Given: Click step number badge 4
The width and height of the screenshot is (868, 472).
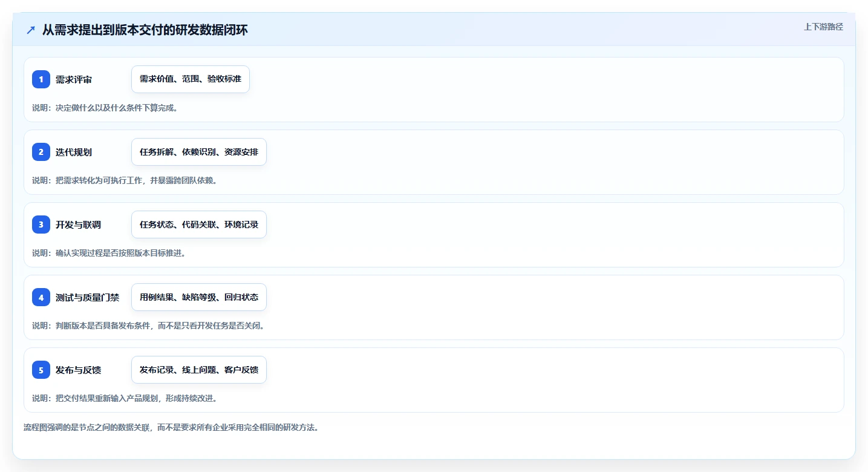Looking at the screenshot, I should 41,297.
